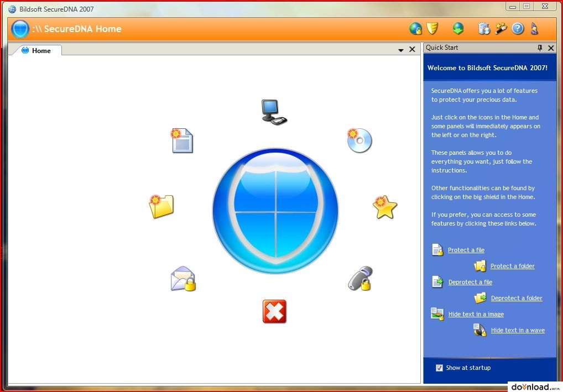Click the yellow folder icon in Home
This screenshot has height=392, width=563.
(161, 206)
